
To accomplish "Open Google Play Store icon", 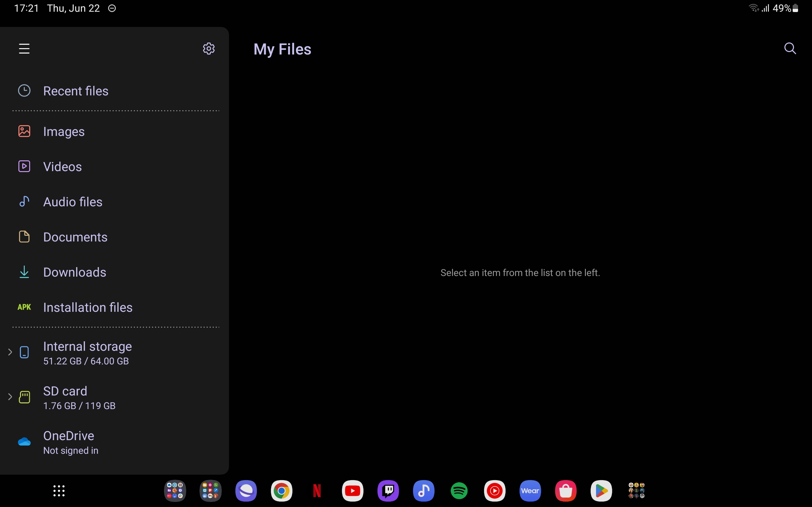I will pos(601,491).
